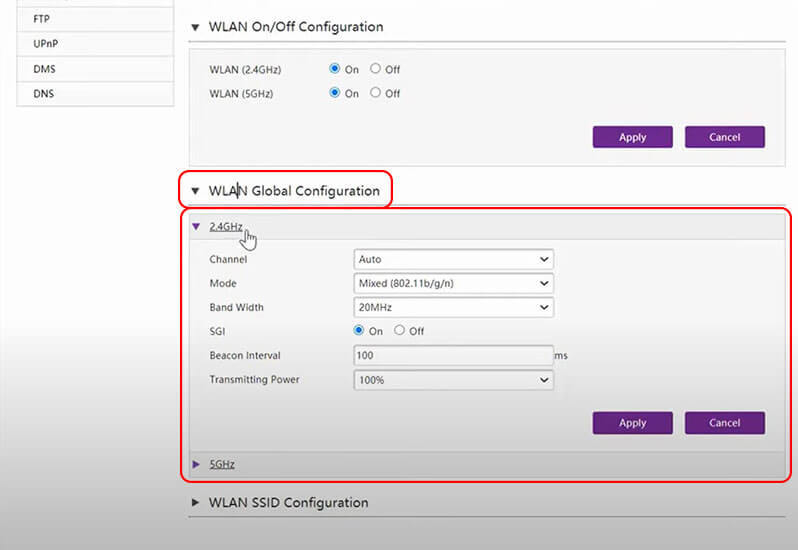Click Apply in WLAN On/Off Configuration
Image resolution: width=798 pixels, height=550 pixels.
[x=632, y=137]
